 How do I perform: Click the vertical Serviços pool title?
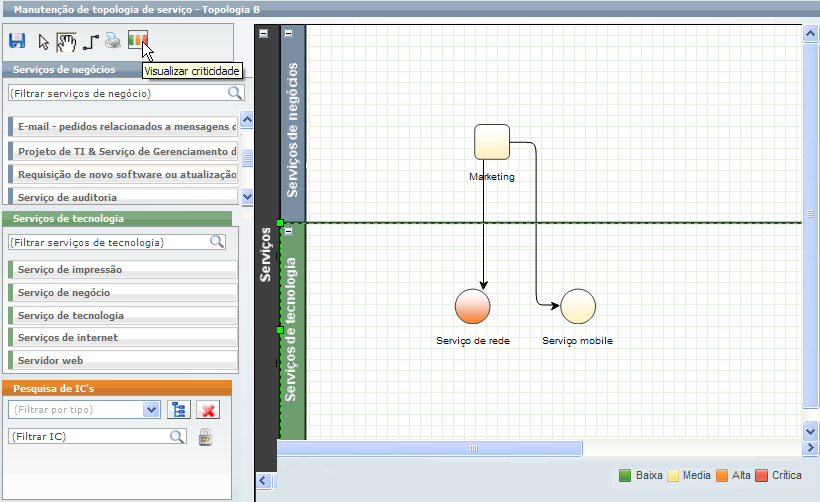coord(266,255)
